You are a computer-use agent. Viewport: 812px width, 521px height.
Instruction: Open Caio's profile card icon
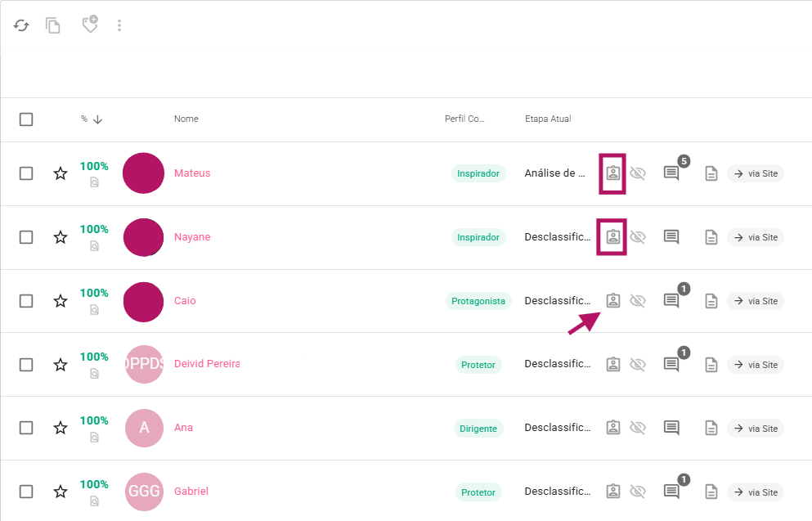(x=612, y=301)
